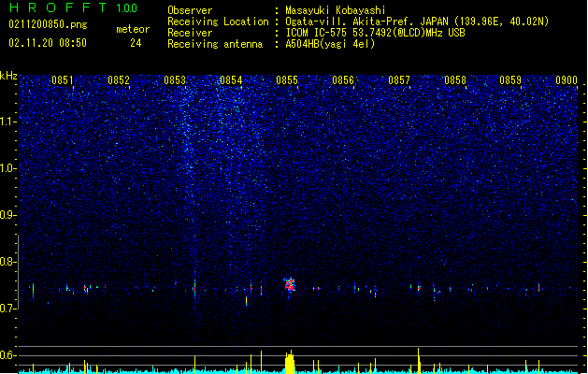Image resolution: width=588 pixels, height=374 pixels.
Task: Click the 'Observer' field label
Action: [x=190, y=10]
